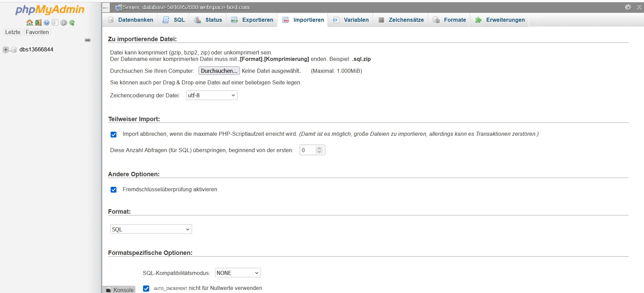Click the Letzte button in sidebar
Viewport: 644px width, 293px height.
[x=13, y=32]
